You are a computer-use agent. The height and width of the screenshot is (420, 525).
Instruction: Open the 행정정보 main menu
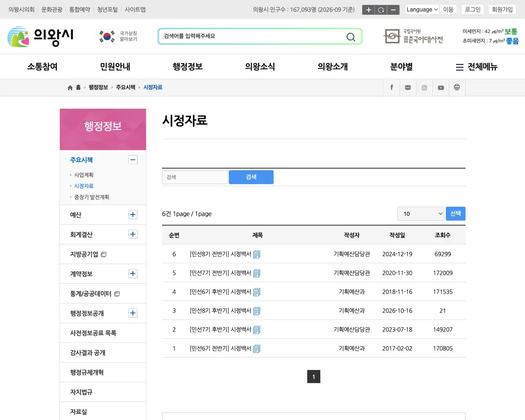(187, 66)
